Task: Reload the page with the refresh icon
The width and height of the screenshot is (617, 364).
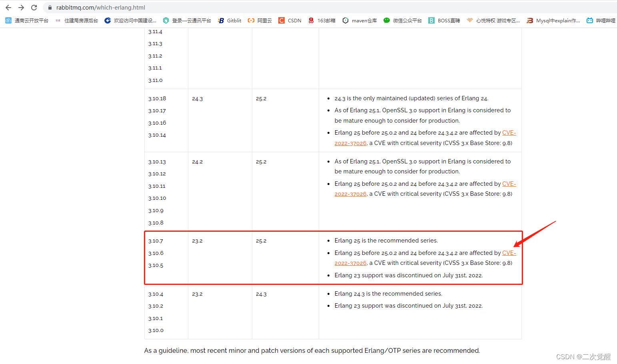Action: (34, 8)
